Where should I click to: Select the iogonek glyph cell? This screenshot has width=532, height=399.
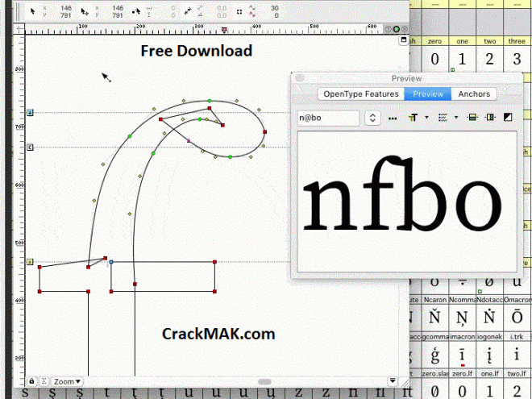click(x=489, y=351)
